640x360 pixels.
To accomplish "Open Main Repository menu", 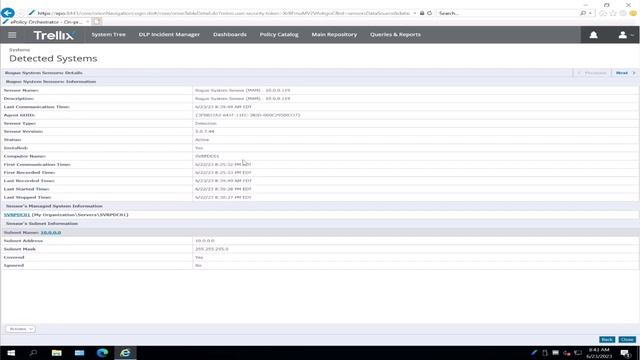I will (334, 35).
